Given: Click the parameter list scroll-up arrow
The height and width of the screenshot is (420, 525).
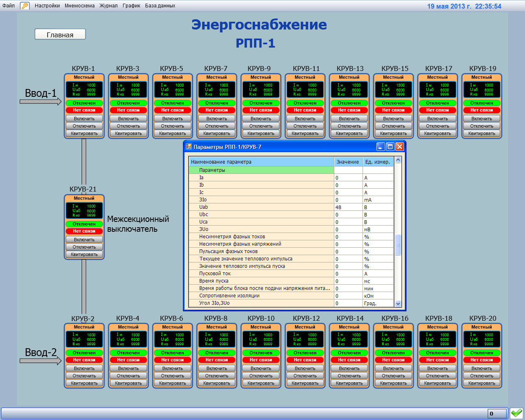Looking at the screenshot, I should [x=398, y=160].
